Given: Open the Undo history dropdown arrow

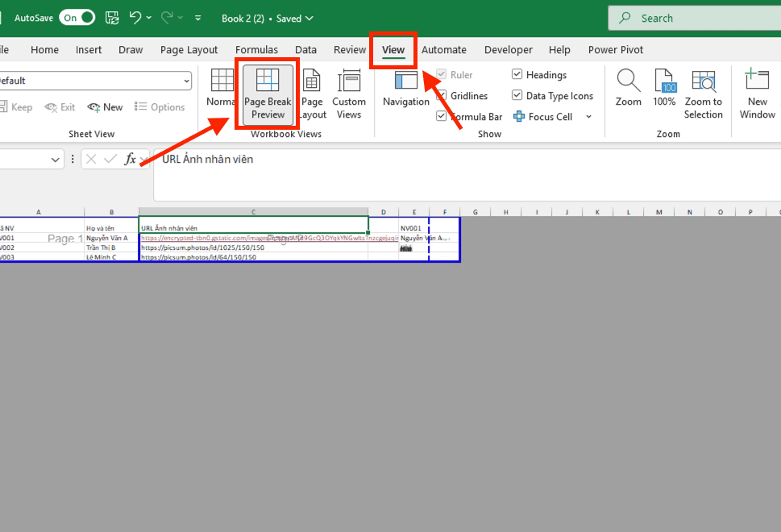Looking at the screenshot, I should coord(149,18).
